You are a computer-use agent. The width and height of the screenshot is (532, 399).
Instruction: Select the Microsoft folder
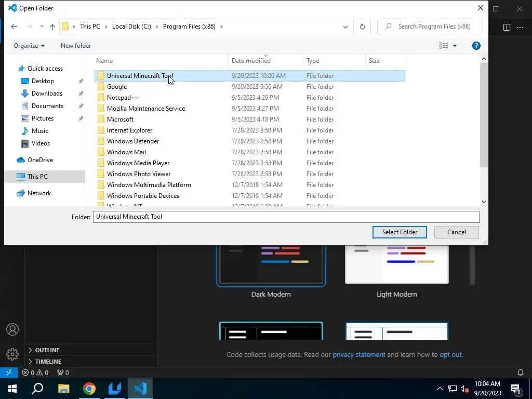[x=250, y=119]
